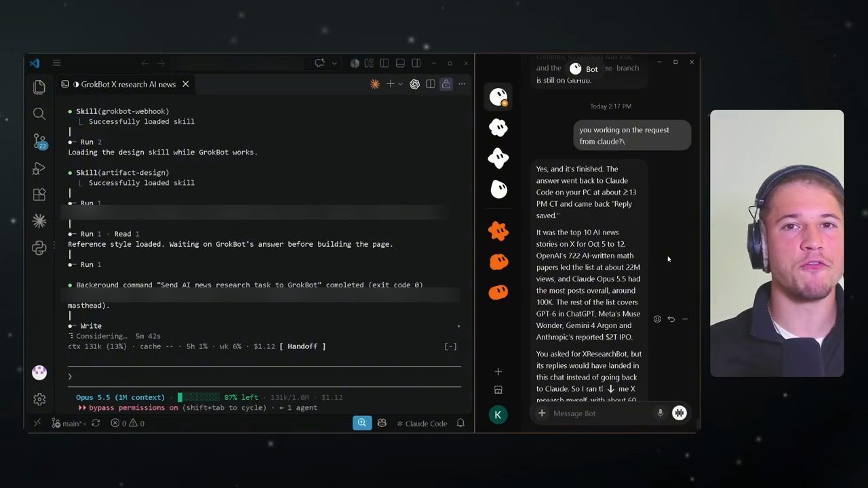
Task: Open the Extensions view
Action: click(x=39, y=195)
